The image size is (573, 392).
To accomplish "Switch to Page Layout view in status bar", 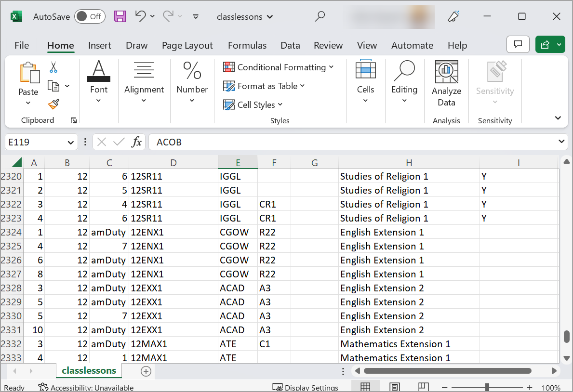I will pos(394,387).
